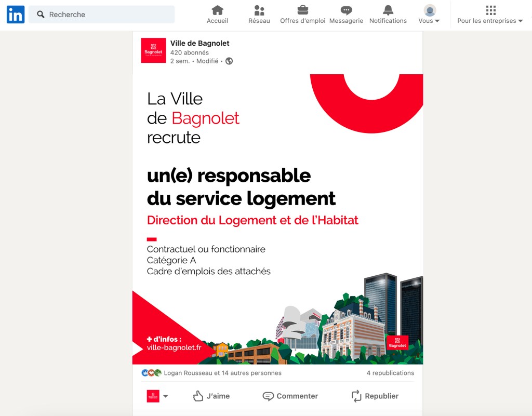Open Messagerie chat icon
The height and width of the screenshot is (416, 532).
point(346,10)
